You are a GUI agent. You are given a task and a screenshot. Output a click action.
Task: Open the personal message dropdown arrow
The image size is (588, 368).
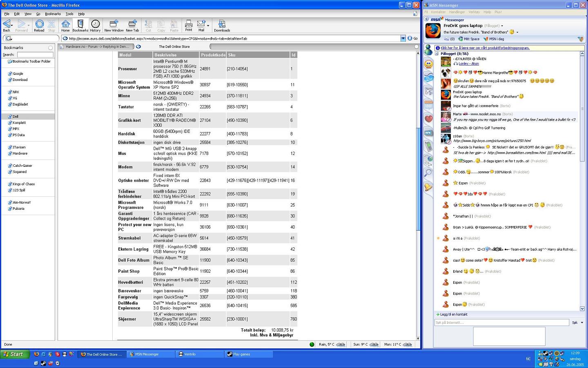point(517,32)
